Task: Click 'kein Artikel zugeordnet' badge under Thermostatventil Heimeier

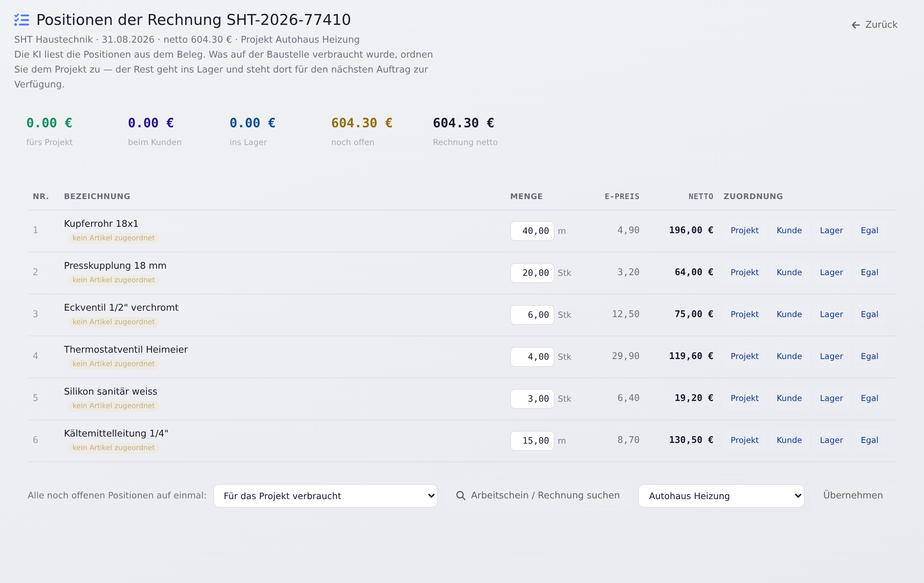Action: click(x=114, y=364)
